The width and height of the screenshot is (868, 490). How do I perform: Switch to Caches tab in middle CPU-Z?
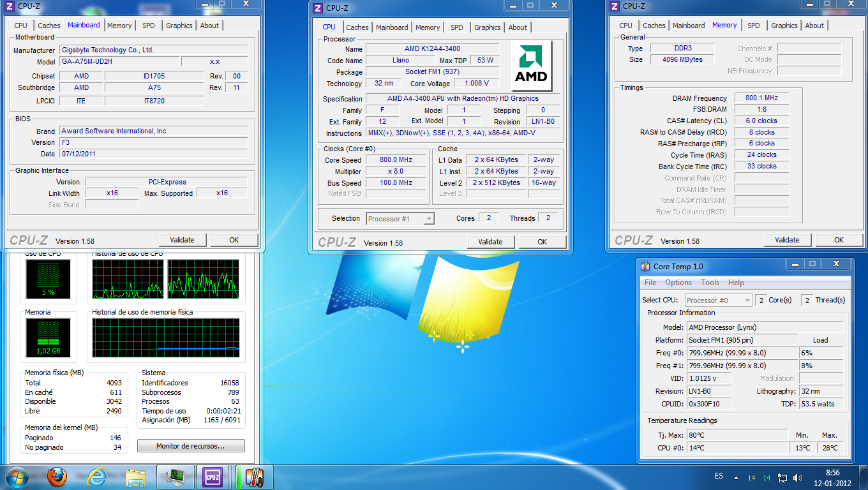357,27
